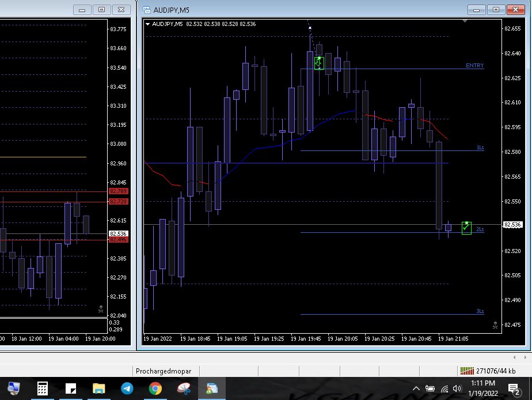This screenshot has width=532, height=400.
Task: Click the AUDJPY window title icon
Action: click(x=147, y=10)
